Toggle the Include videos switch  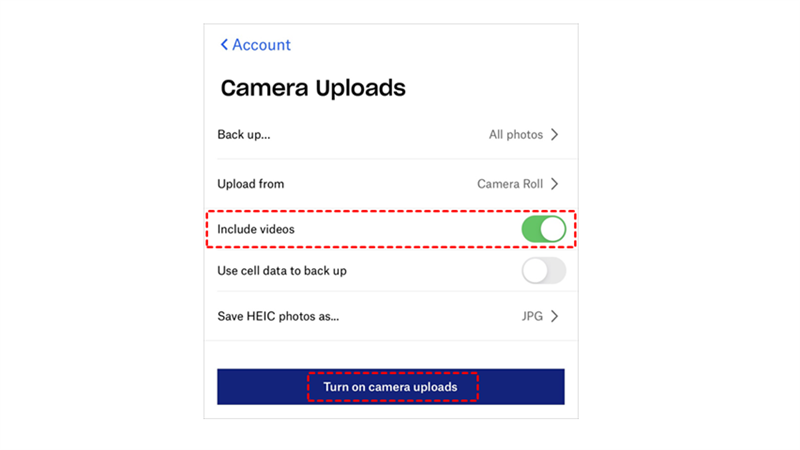pyautogui.click(x=543, y=229)
